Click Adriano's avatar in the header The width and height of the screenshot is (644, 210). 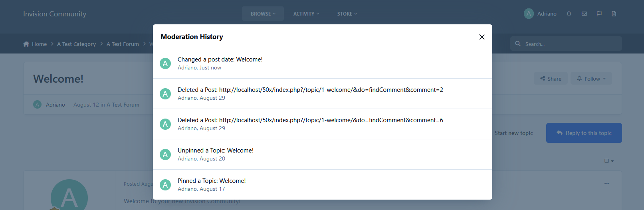pos(529,14)
